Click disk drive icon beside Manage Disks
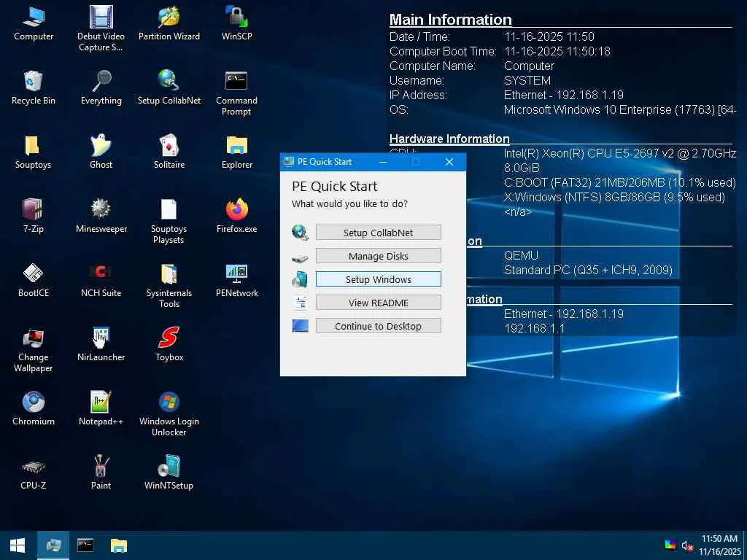The image size is (747, 560). click(300, 257)
